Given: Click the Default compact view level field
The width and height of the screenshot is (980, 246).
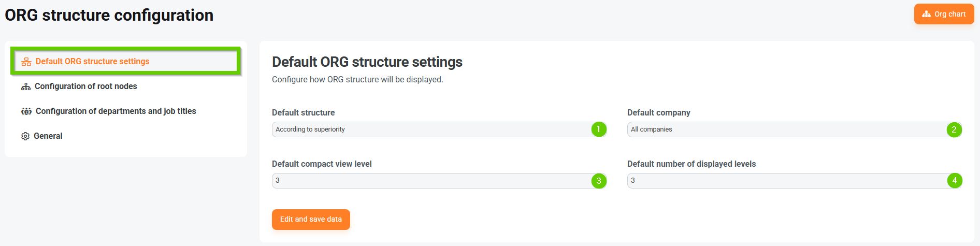Looking at the screenshot, I should click(430, 181).
